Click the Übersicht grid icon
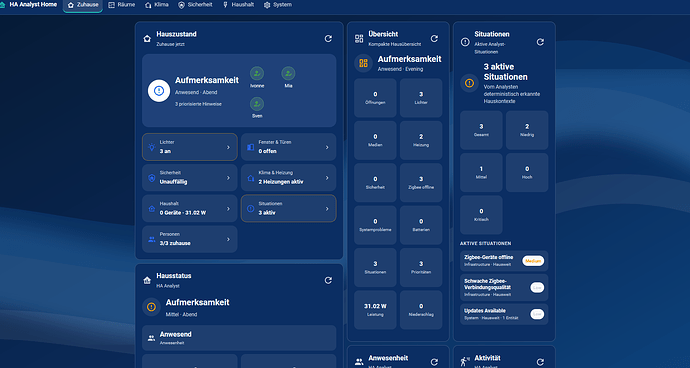The height and width of the screenshot is (368, 690). (x=359, y=39)
